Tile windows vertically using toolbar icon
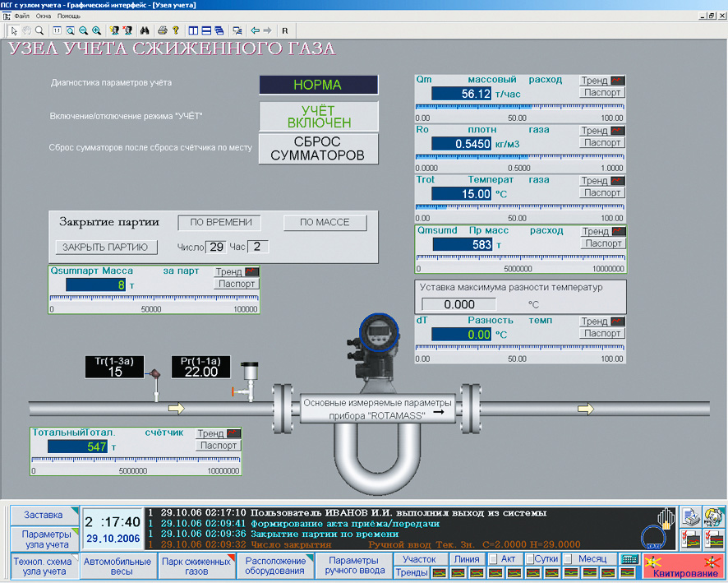 (193, 30)
